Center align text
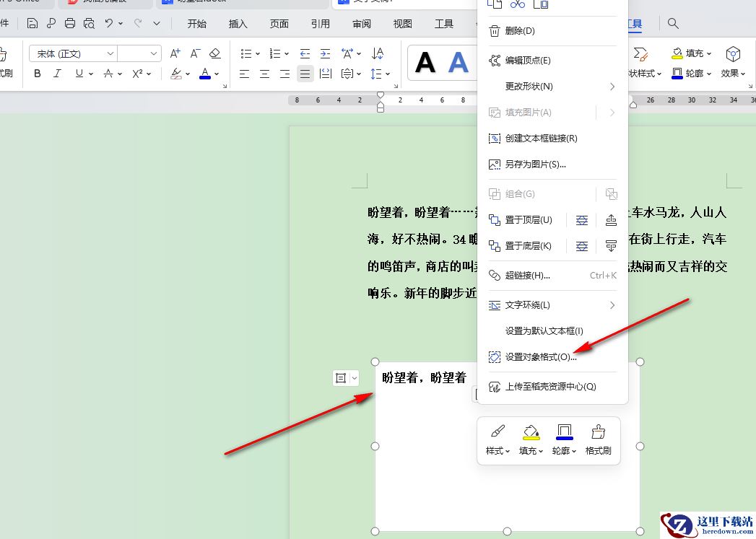756x539 pixels. click(x=265, y=74)
